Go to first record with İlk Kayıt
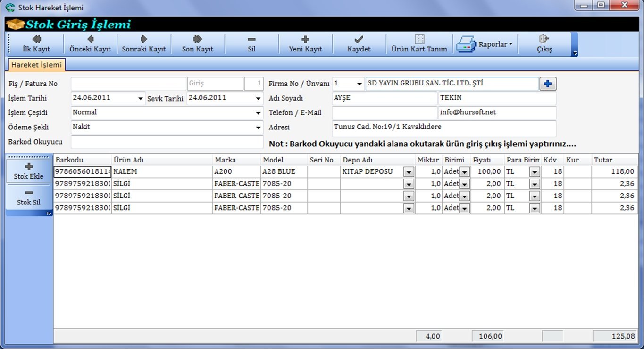The width and height of the screenshot is (644, 349). tap(36, 44)
